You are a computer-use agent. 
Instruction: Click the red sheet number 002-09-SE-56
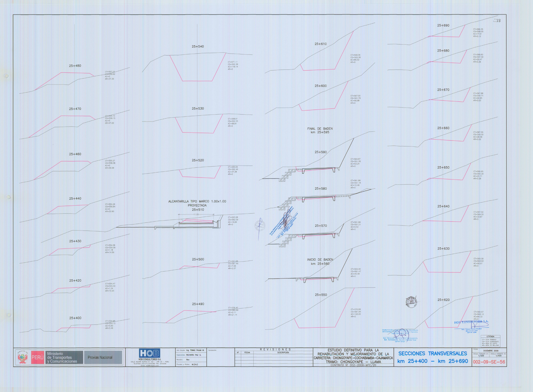tap(489, 362)
